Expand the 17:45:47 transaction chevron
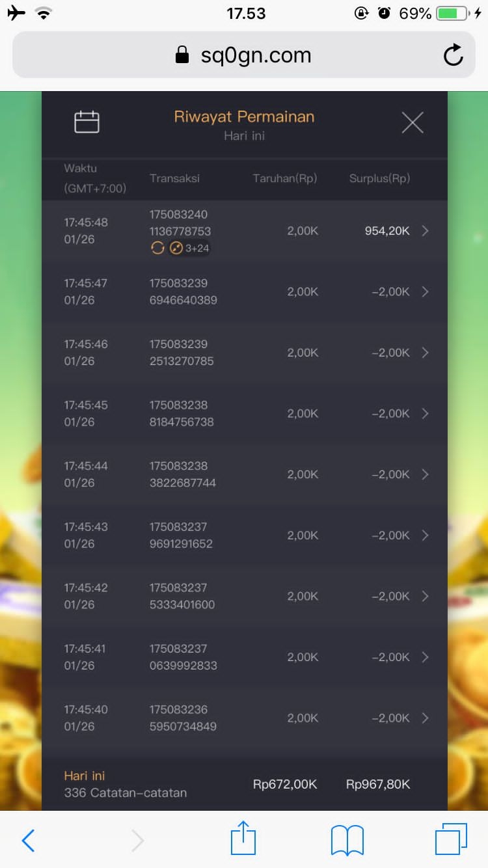The height and width of the screenshot is (868, 488). (425, 292)
